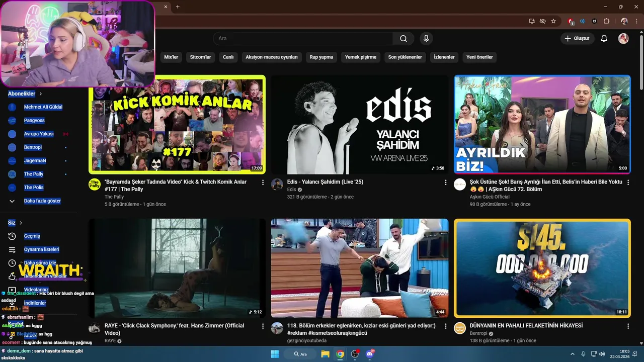Open a new browser tab
The height and width of the screenshot is (362, 644).
178,7
